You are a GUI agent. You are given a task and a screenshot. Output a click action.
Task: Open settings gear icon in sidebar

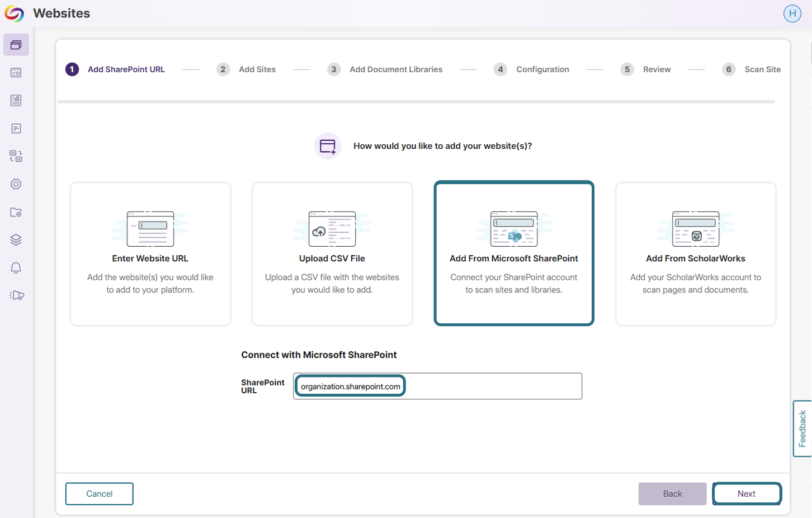click(x=16, y=184)
